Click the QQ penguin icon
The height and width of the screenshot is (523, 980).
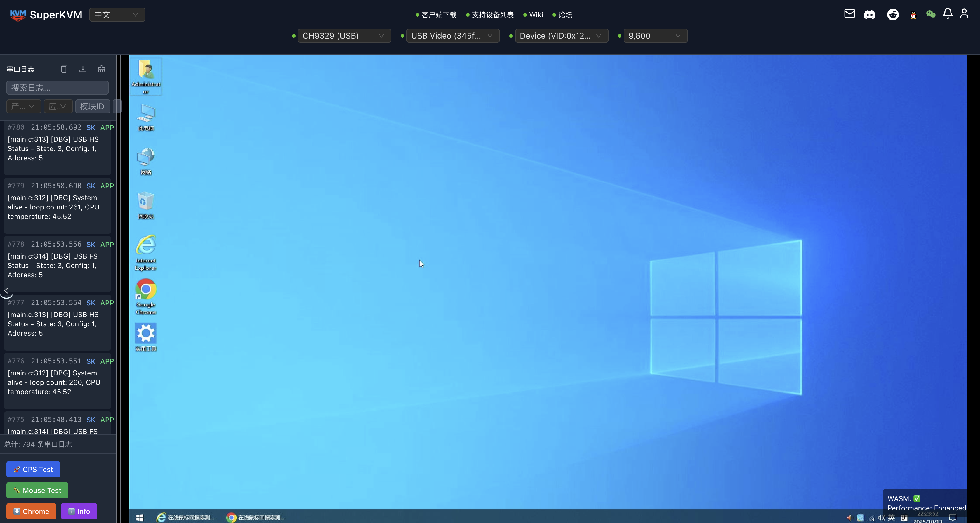(x=913, y=15)
